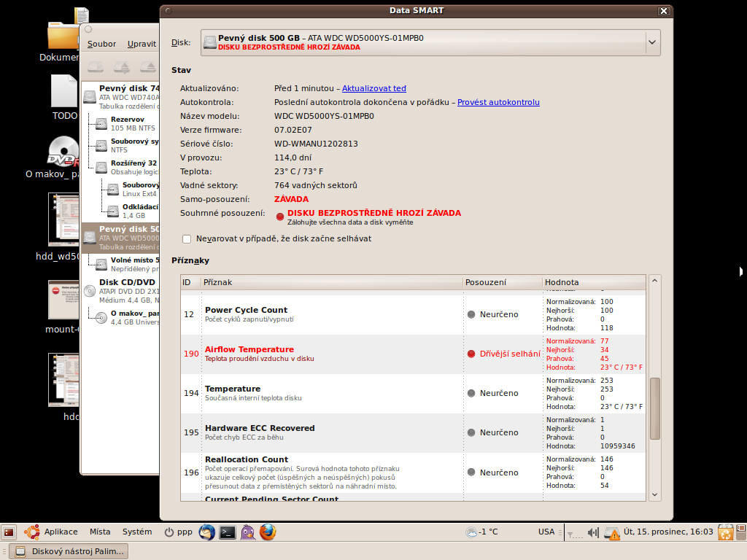
Task: Open Thunderbird mail from the panel
Action: [x=207, y=532]
